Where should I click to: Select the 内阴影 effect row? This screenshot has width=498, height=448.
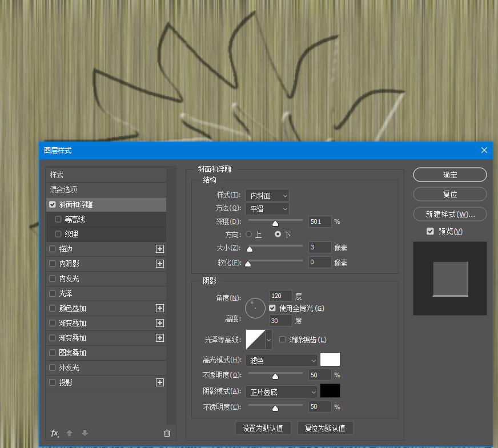pos(106,264)
